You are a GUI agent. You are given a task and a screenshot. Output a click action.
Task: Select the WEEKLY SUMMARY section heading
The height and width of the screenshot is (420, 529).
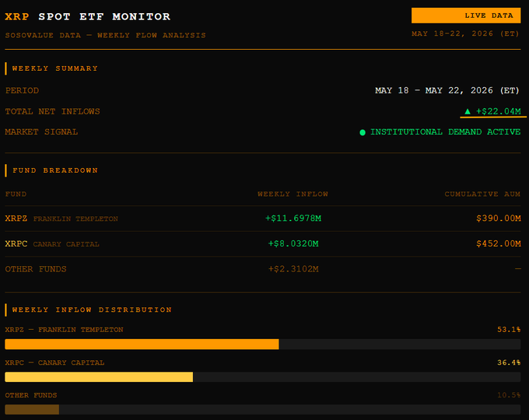55,68
